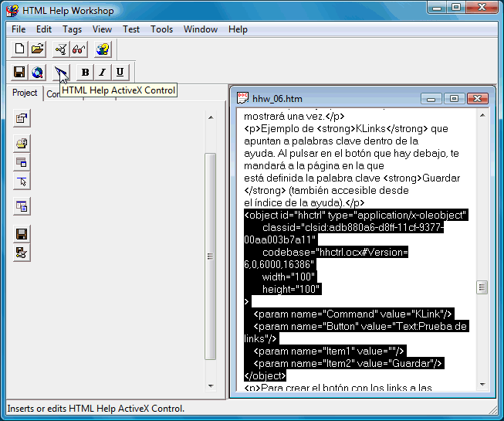
Task: Open the Edit menu
Action: pyautogui.click(x=44, y=29)
